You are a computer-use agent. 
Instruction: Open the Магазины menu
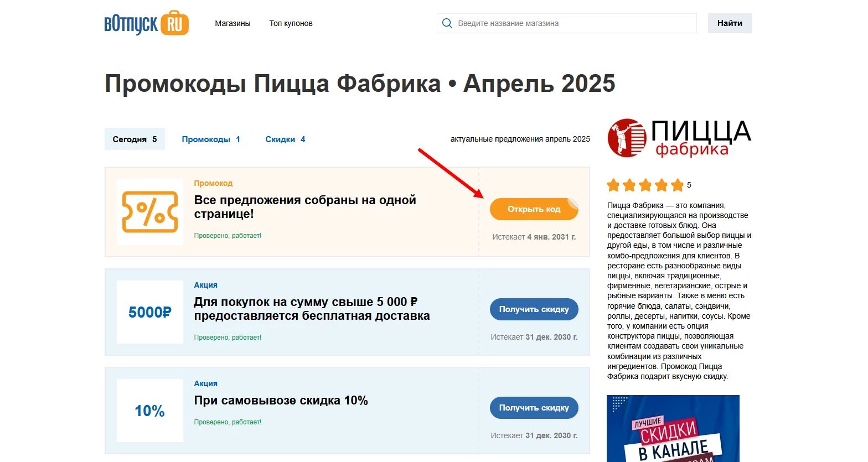pyautogui.click(x=232, y=23)
